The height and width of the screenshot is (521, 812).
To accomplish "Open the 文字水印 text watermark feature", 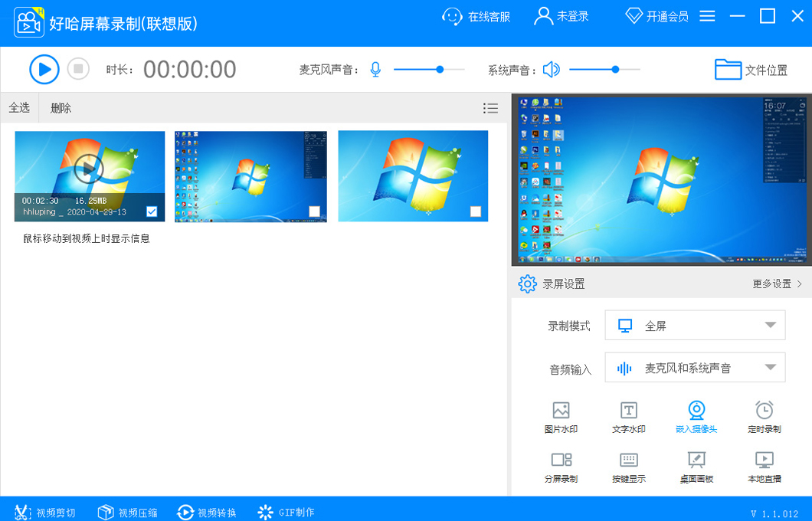I will (x=630, y=416).
